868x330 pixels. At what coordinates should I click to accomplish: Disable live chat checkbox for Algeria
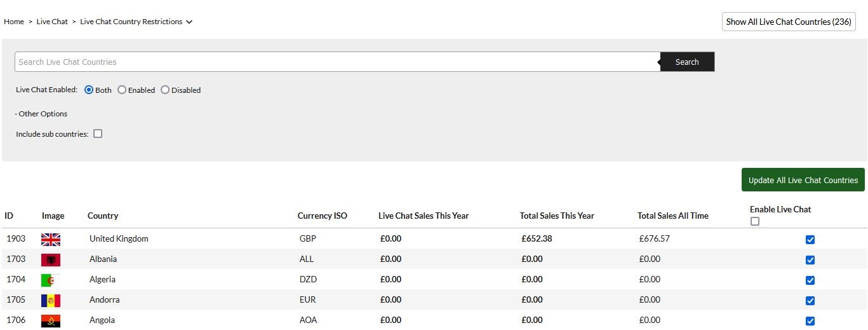(810, 280)
